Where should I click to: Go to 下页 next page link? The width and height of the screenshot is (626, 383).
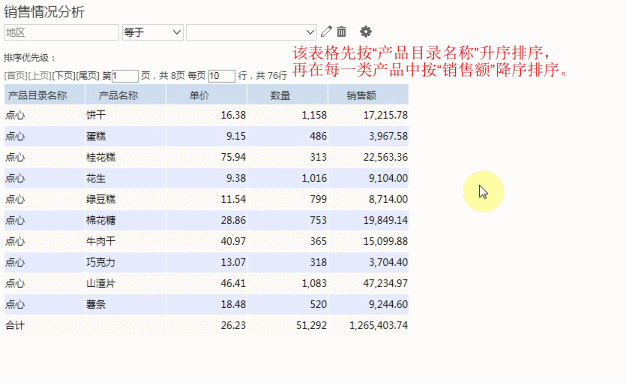(x=63, y=75)
